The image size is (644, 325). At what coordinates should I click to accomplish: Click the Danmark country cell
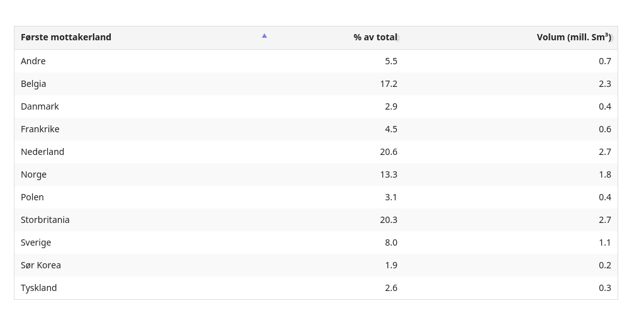click(x=40, y=106)
